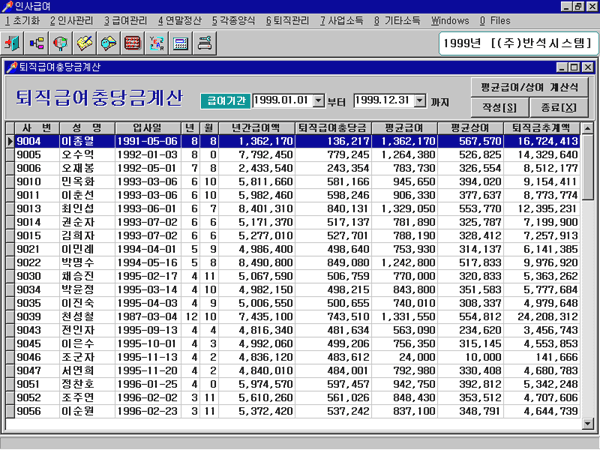The height and width of the screenshot is (450, 600).
Task: Expand the start date 1999.01.01 dropdown
Action: click(319, 101)
